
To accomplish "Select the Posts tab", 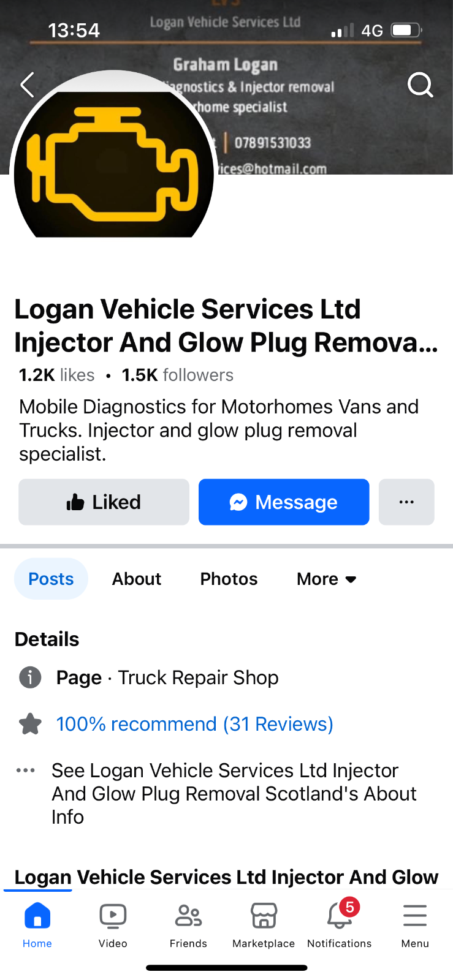I will click(x=51, y=579).
